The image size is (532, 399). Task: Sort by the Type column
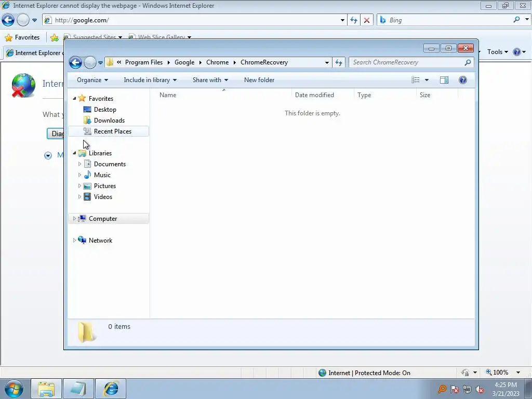[385, 95]
